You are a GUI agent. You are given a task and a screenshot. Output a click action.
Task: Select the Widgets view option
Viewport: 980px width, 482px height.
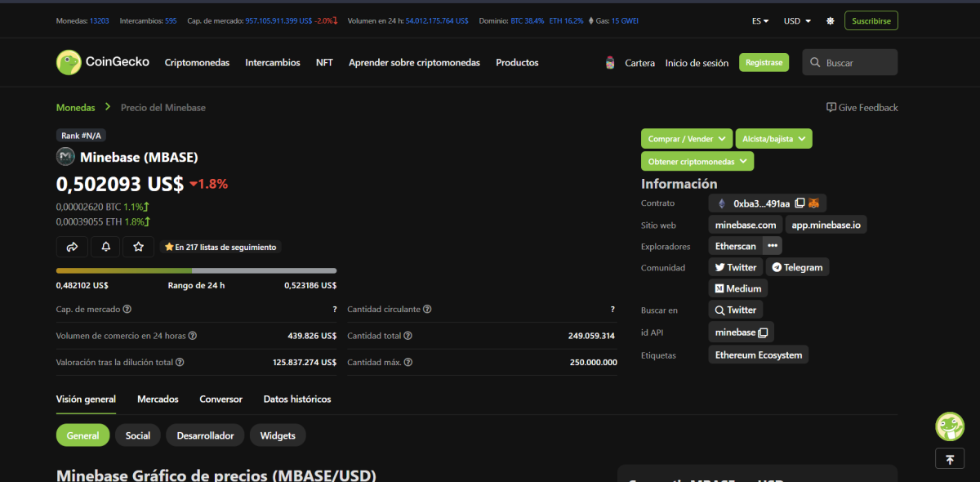[278, 435]
